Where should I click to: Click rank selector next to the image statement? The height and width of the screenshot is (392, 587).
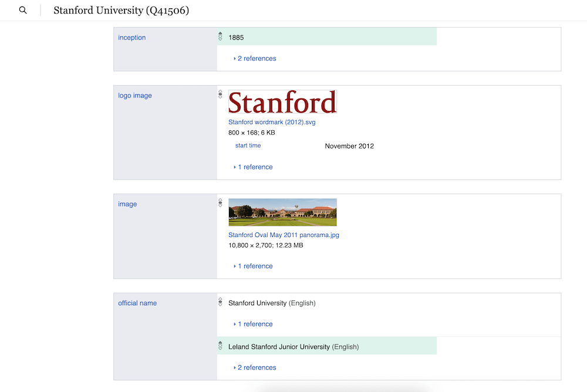[220, 202]
